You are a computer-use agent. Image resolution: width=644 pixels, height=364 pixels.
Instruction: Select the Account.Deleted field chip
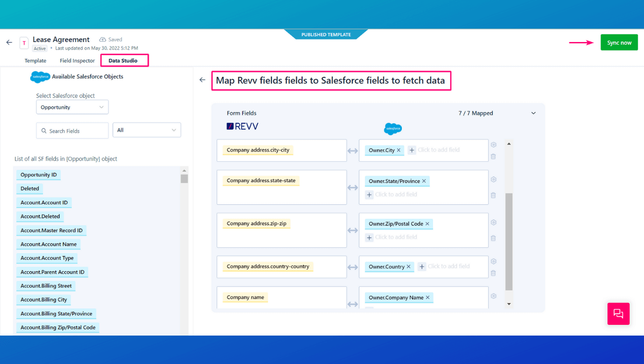pos(40,217)
